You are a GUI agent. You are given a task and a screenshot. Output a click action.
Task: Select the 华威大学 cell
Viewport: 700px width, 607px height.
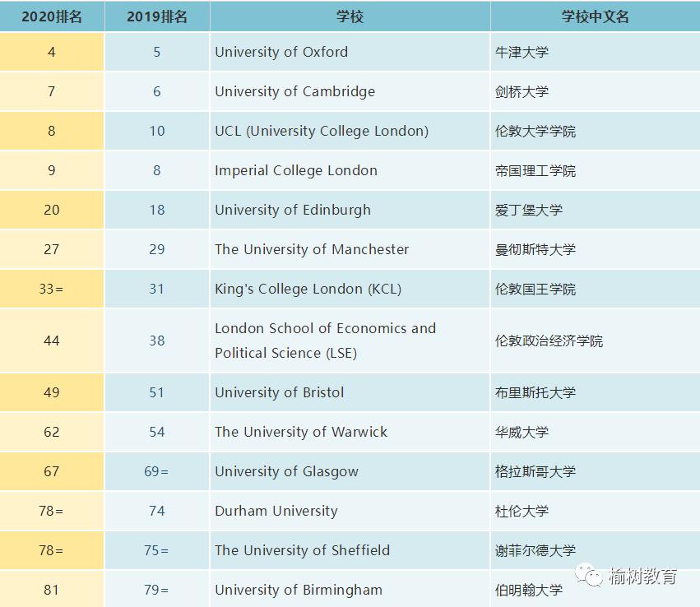pyautogui.click(x=595, y=432)
